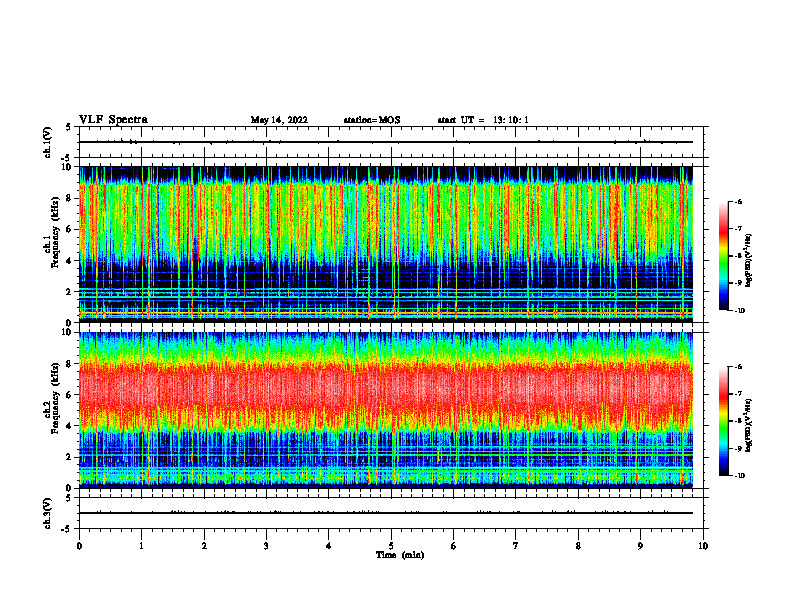Click the ch.2 frequency tick label "8"
The width and height of the screenshot is (792, 612).
[69, 364]
